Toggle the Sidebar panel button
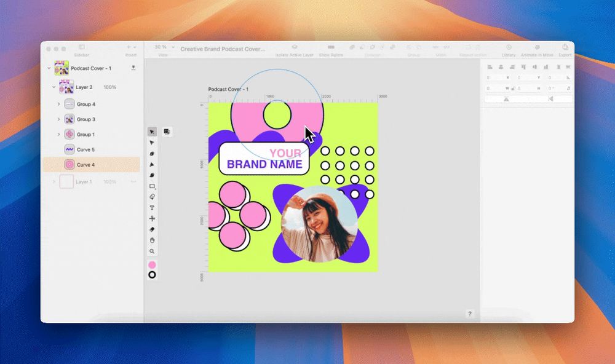Image resolution: width=615 pixels, height=364 pixels. 82,47
